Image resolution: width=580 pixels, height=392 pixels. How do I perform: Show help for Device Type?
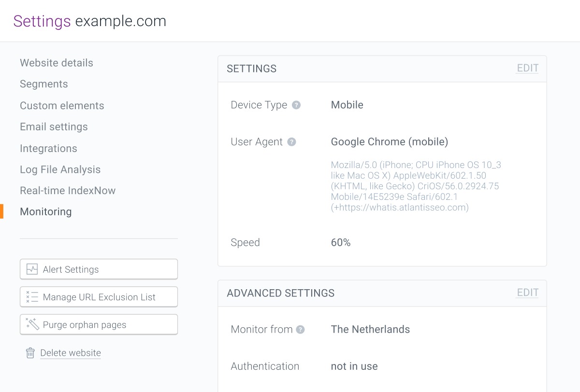pos(296,105)
